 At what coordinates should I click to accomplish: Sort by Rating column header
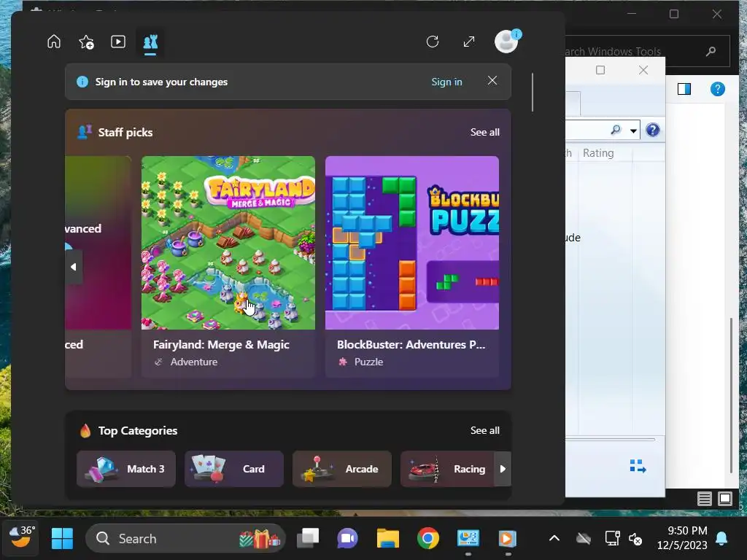point(598,153)
